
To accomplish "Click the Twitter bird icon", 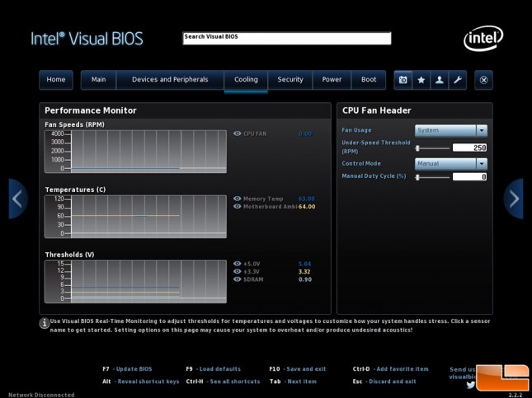I will [470, 385].
